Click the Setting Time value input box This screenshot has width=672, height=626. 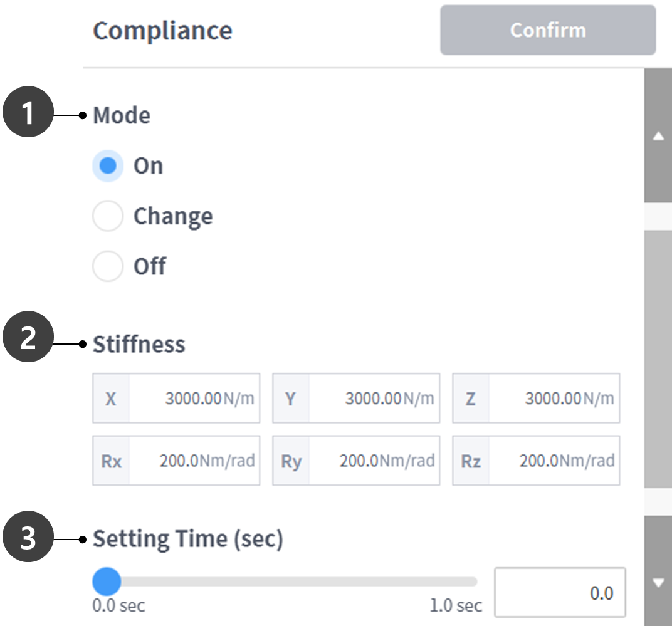click(x=559, y=593)
